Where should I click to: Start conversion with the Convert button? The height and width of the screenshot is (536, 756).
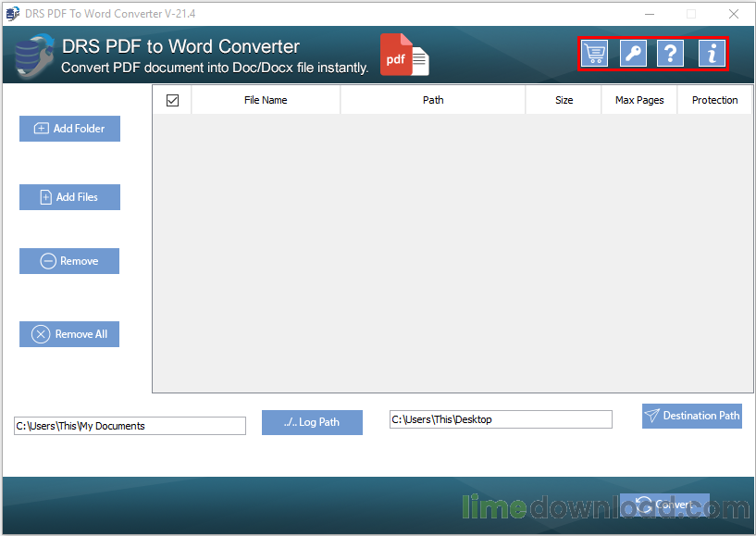(664, 505)
